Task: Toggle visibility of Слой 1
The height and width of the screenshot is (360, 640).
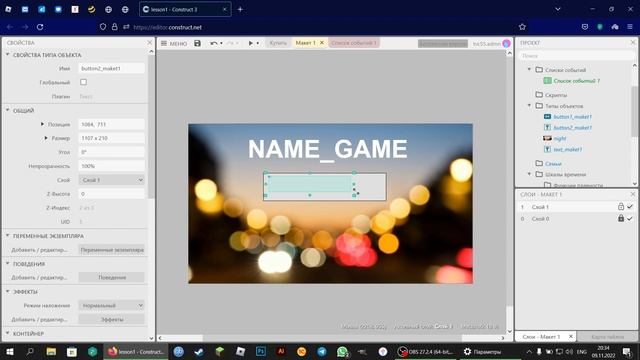Action: point(630,207)
